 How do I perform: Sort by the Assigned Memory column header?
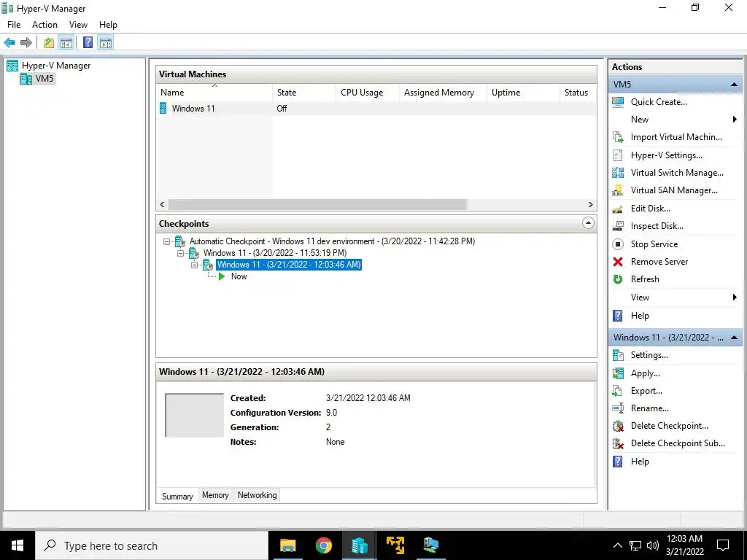click(443, 93)
